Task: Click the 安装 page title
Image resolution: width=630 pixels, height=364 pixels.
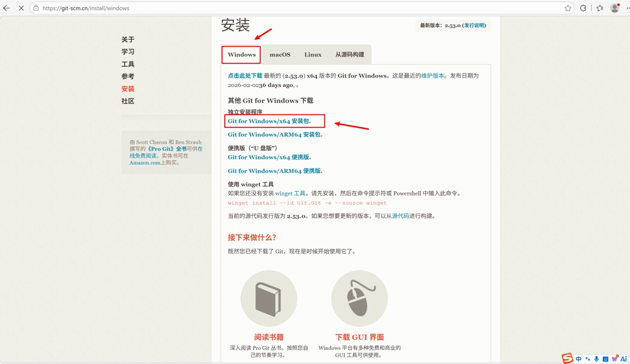Action: (x=235, y=25)
